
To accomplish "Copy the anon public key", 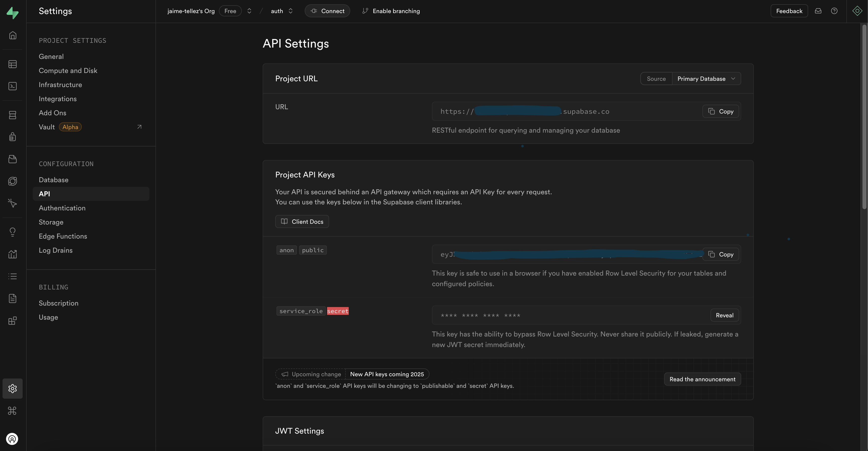I will coord(721,254).
